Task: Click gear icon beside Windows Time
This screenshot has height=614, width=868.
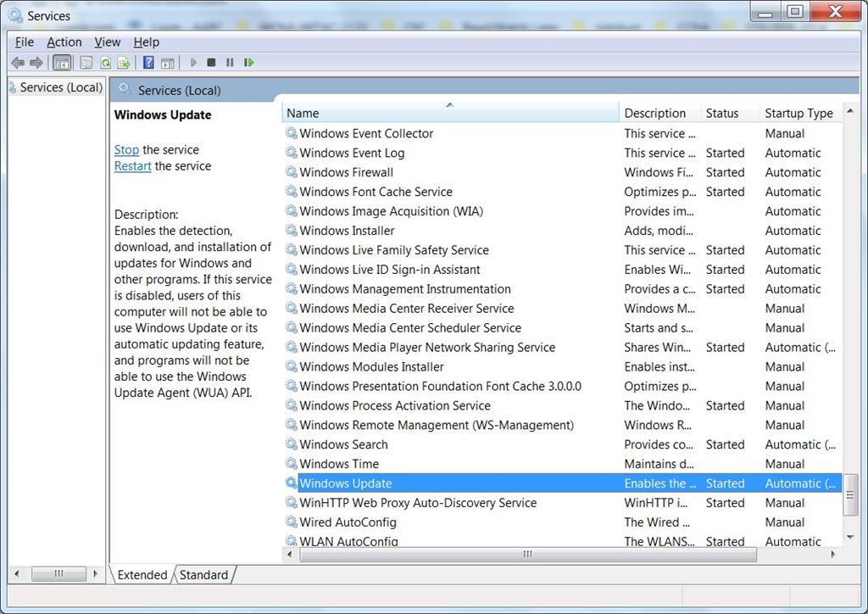Action: [x=292, y=463]
